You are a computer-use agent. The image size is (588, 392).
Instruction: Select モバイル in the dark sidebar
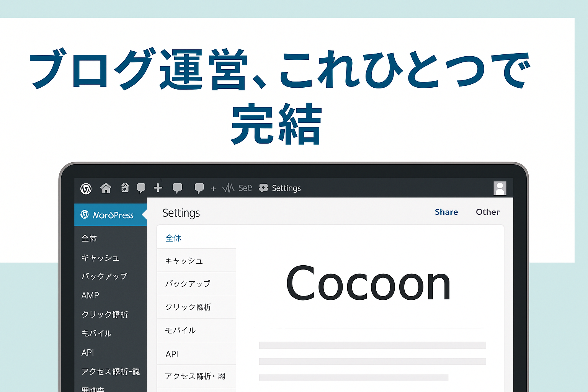(x=96, y=333)
